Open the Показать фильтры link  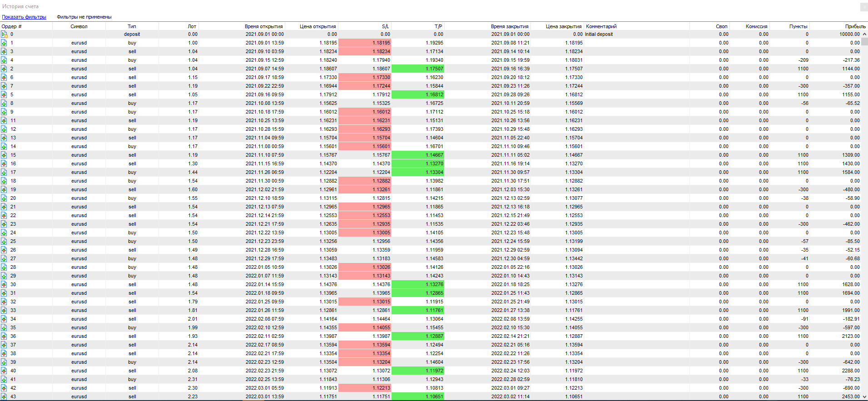coord(24,17)
